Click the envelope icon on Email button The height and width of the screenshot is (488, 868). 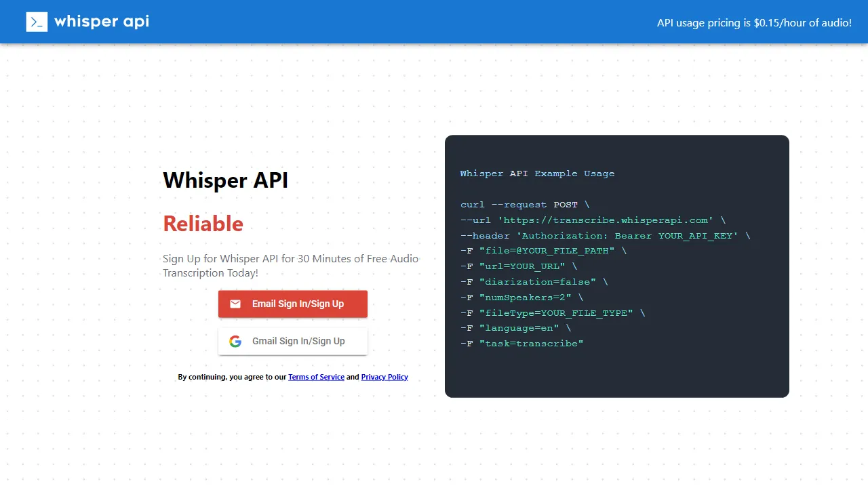pyautogui.click(x=235, y=304)
